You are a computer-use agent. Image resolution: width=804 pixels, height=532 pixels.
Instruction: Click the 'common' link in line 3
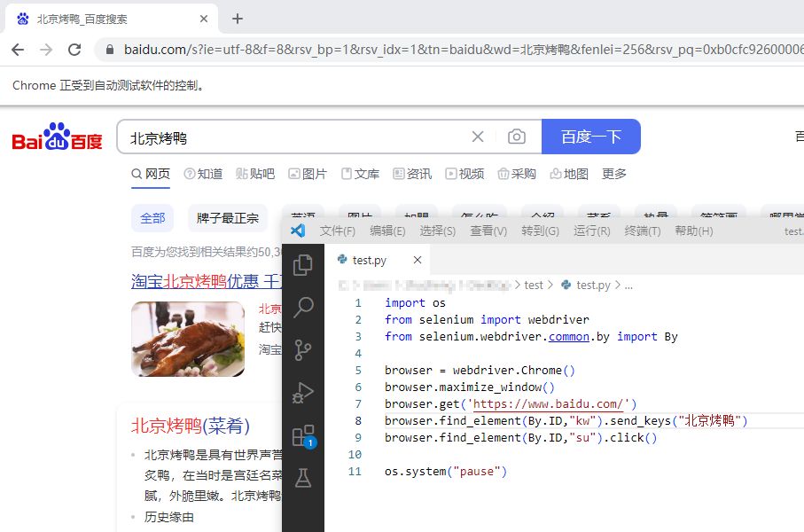(568, 337)
